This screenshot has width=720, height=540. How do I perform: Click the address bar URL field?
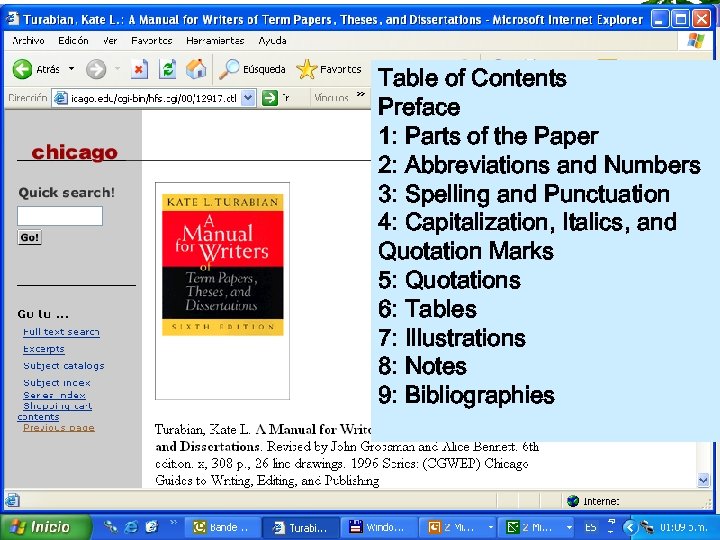[x=153, y=98]
